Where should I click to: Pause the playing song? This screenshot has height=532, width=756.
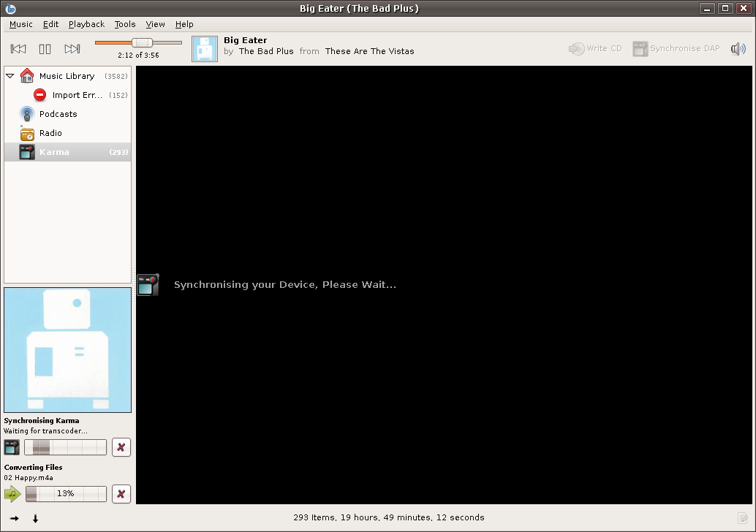(x=45, y=49)
